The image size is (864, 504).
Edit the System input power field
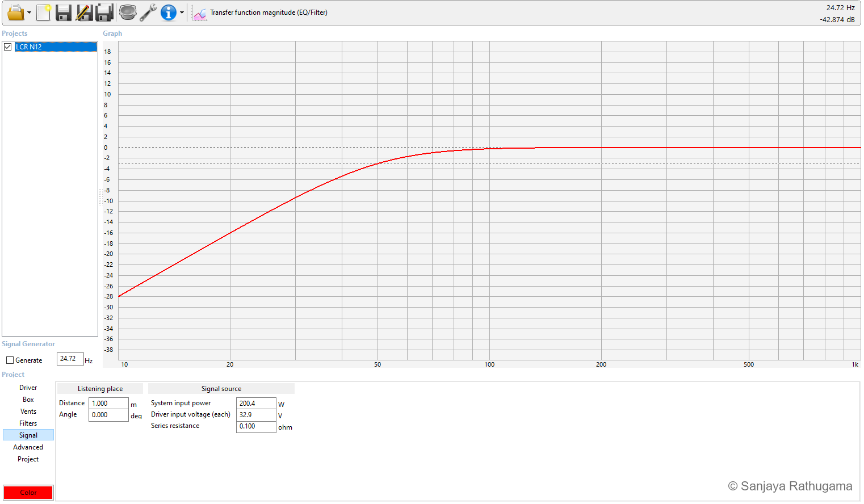pyautogui.click(x=256, y=403)
